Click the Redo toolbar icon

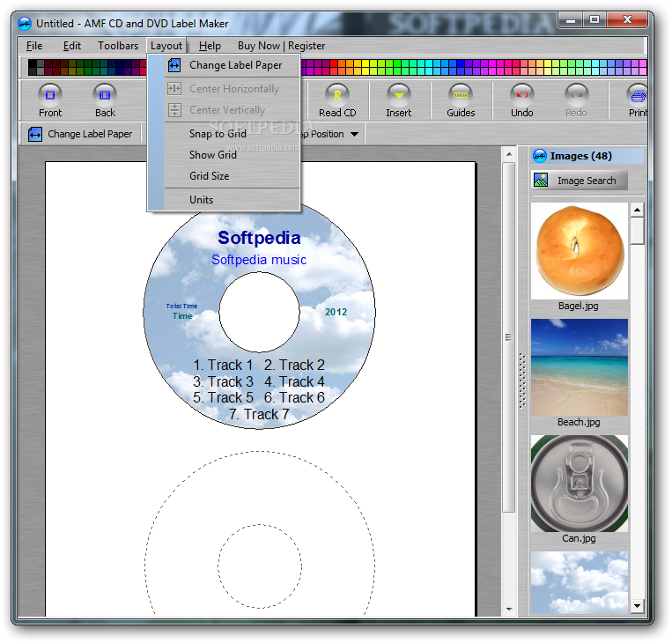[576, 95]
